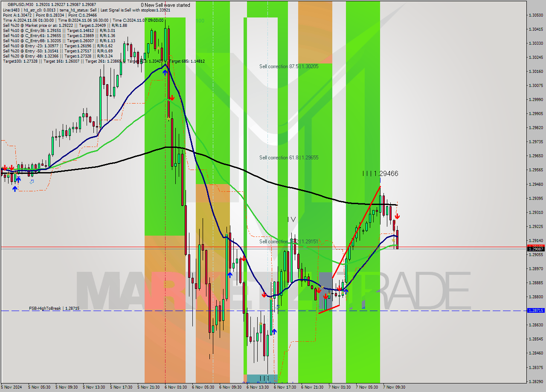Select the 'Sell %10 @ Entry -23' line
This screenshot has width=546, height=392.
click(x=58, y=46)
